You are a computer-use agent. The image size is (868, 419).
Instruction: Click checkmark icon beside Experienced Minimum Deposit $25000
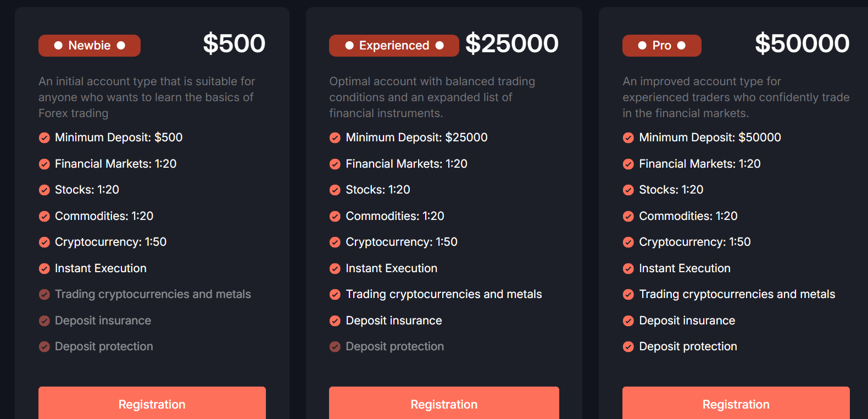tap(335, 137)
